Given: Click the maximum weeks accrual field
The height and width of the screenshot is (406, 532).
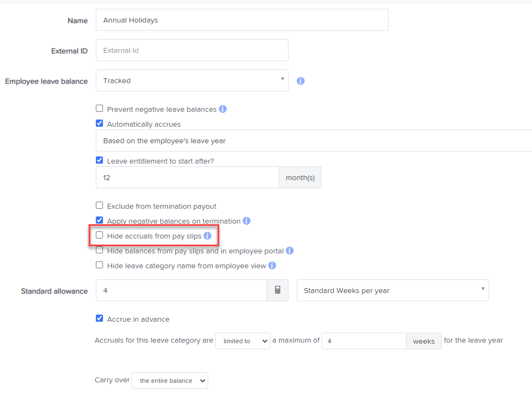Looking at the screenshot, I should point(363,341).
